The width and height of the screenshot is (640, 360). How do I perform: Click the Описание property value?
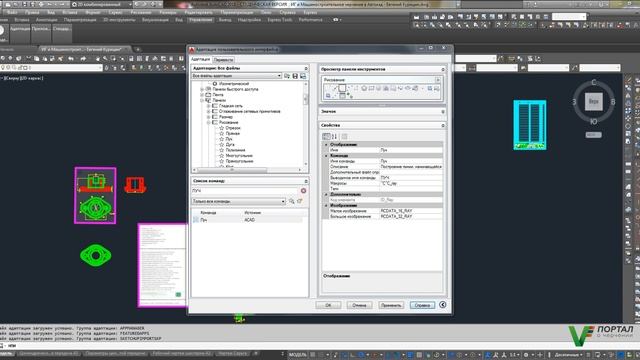tap(411, 167)
